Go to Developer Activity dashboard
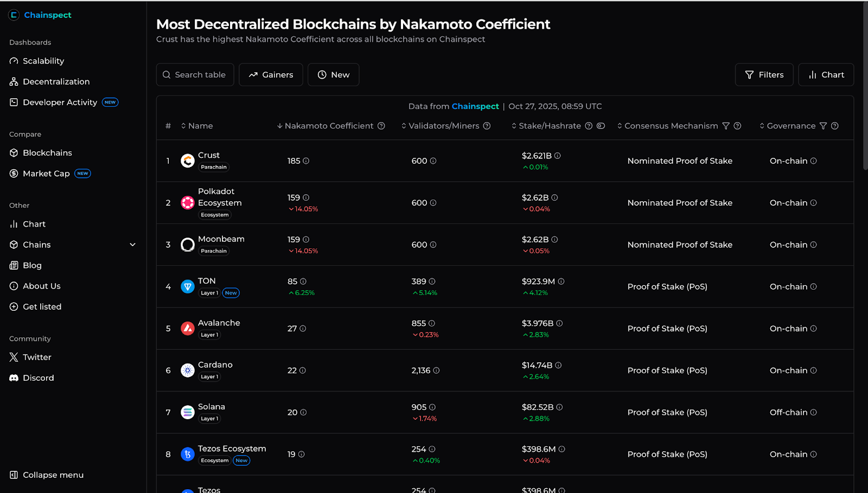Screen dimensions: 868x493 (x=60, y=102)
